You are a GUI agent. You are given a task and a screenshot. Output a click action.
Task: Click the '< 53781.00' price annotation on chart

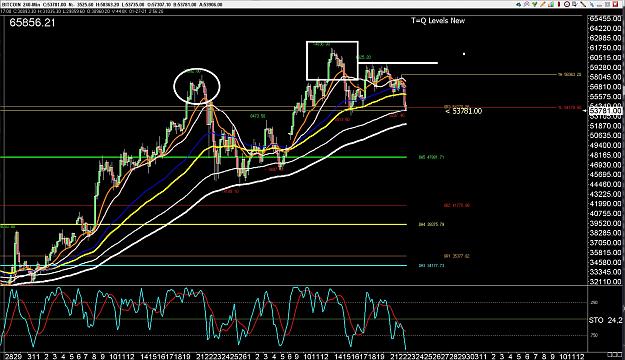click(x=464, y=111)
